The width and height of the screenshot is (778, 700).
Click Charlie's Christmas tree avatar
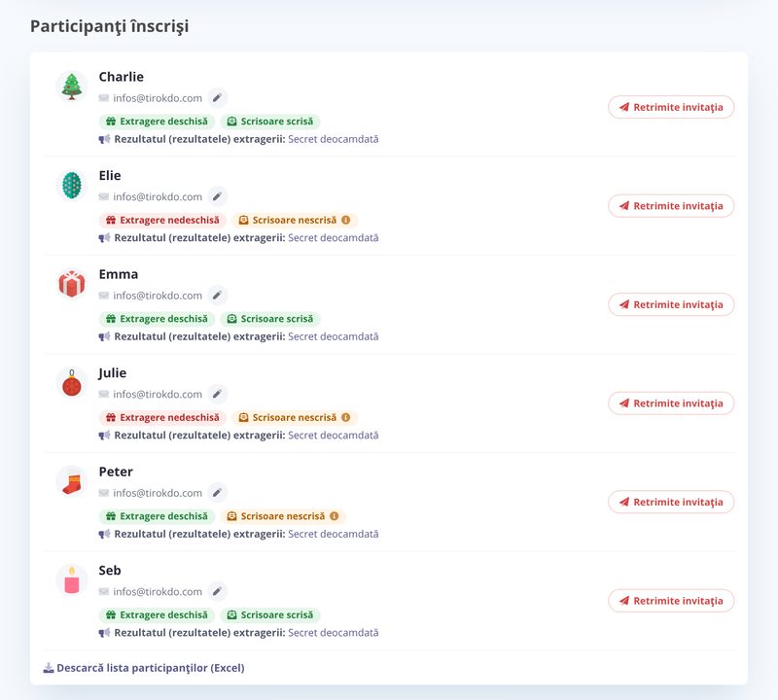coord(72,87)
